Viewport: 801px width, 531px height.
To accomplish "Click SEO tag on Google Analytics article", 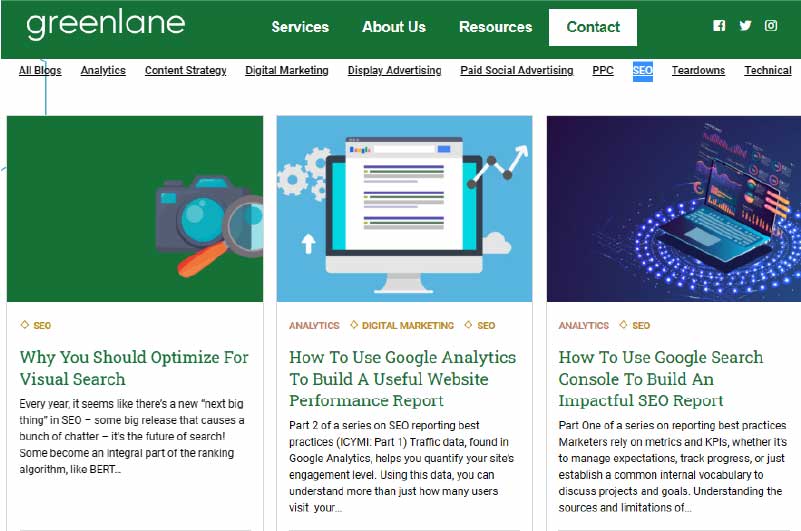I will pos(486,326).
